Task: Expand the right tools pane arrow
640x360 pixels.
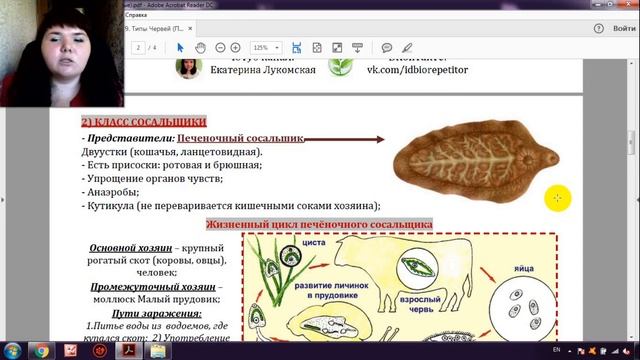Action: [x=638, y=200]
